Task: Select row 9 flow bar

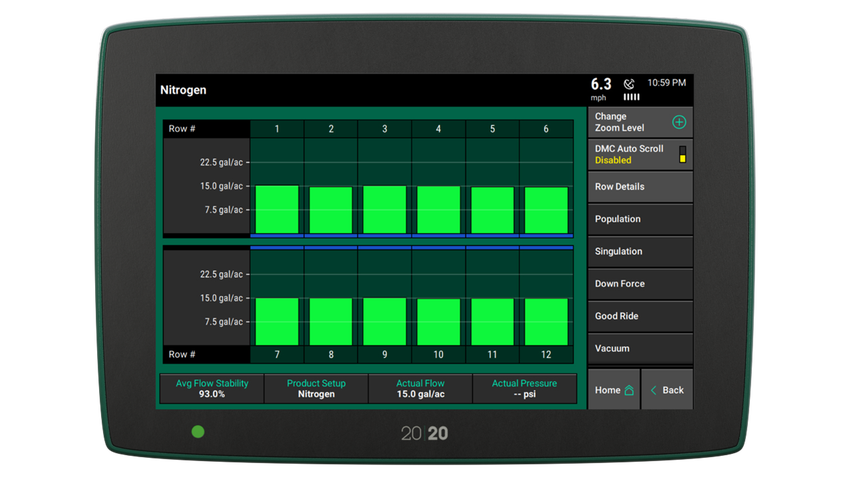Action: click(x=384, y=321)
